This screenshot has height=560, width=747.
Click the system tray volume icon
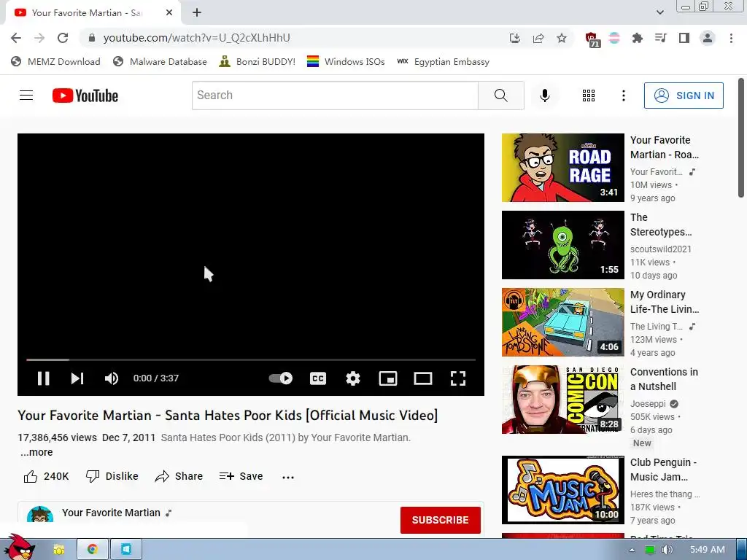point(667,550)
